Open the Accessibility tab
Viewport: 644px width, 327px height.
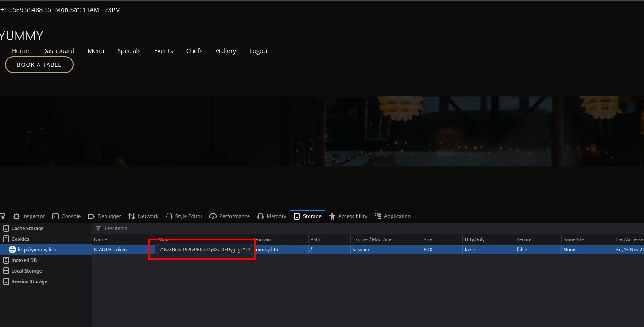(348, 216)
